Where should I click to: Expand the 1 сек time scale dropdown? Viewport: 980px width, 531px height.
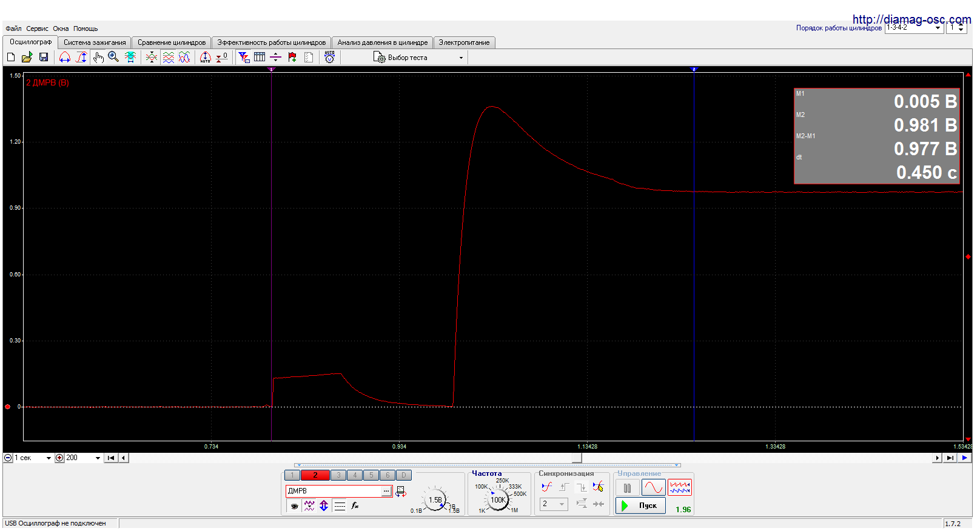[x=49, y=458]
